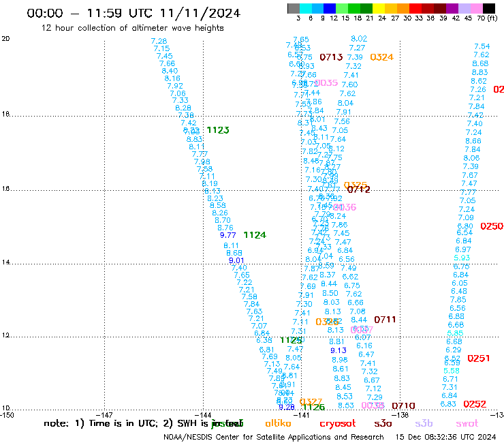Viewport: 504px width, 443px height.
Task: Click the cyan wave height value 5.58
Action: [x=452, y=371]
